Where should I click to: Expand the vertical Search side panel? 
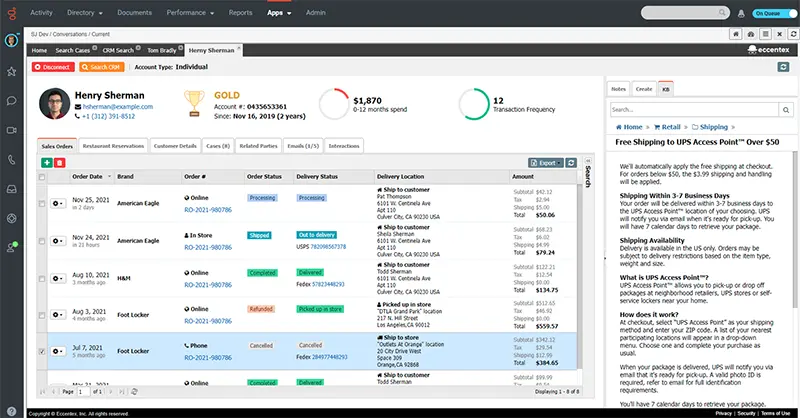pyautogui.click(x=588, y=174)
